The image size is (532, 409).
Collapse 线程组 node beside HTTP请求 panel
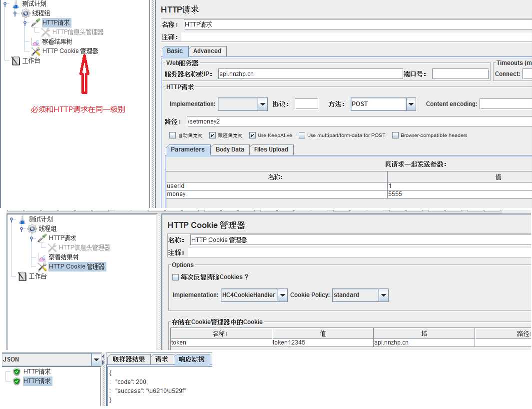(15, 13)
